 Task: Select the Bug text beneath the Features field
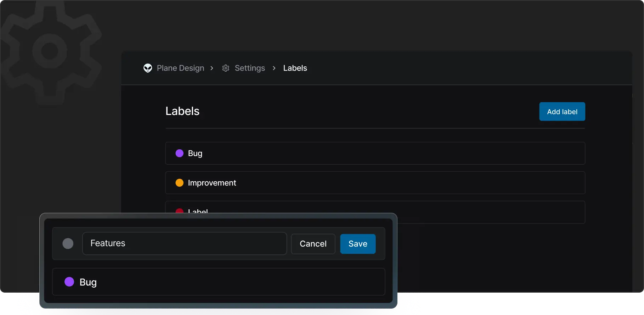tap(88, 282)
